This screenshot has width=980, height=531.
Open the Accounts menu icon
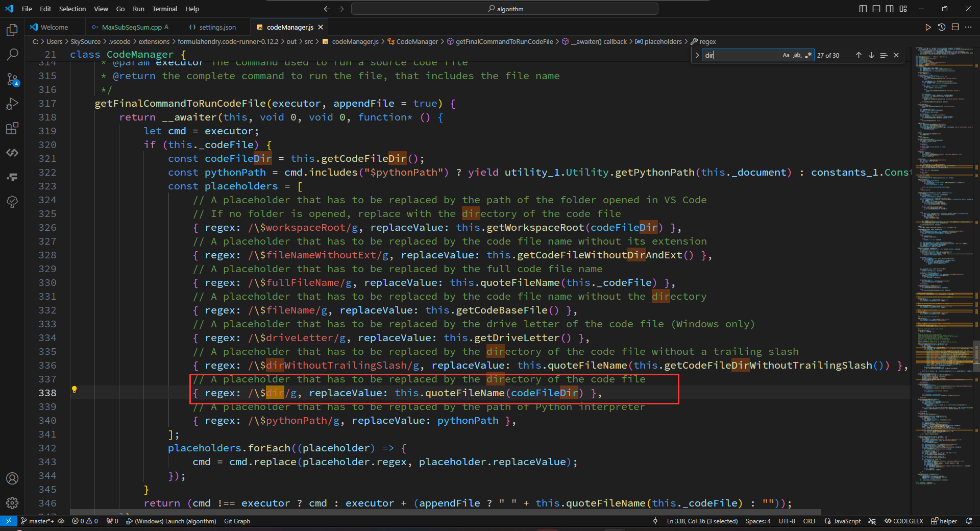(x=12, y=478)
